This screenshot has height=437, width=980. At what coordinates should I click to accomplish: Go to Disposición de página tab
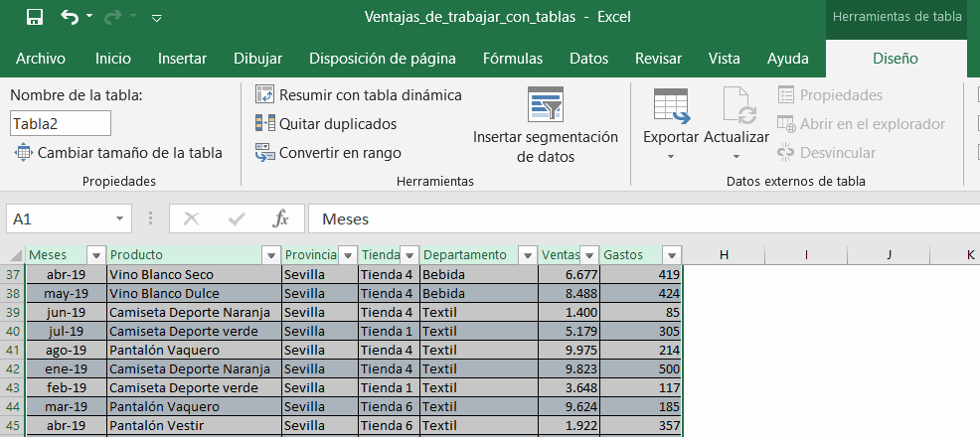pos(383,59)
